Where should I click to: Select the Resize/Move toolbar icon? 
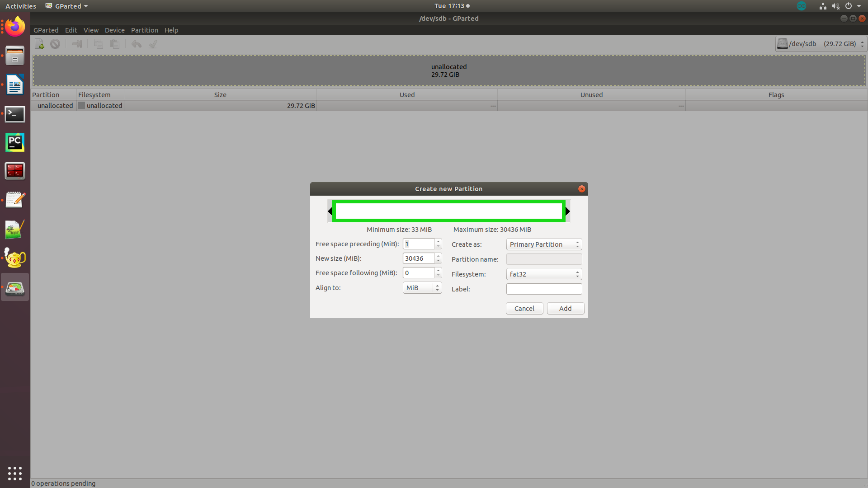click(76, 43)
